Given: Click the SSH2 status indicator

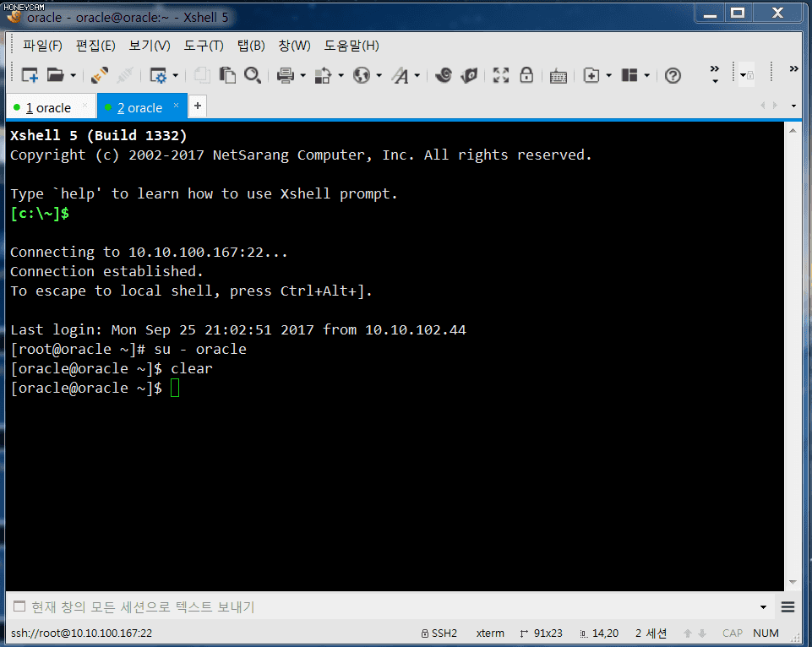Looking at the screenshot, I should tap(439, 633).
